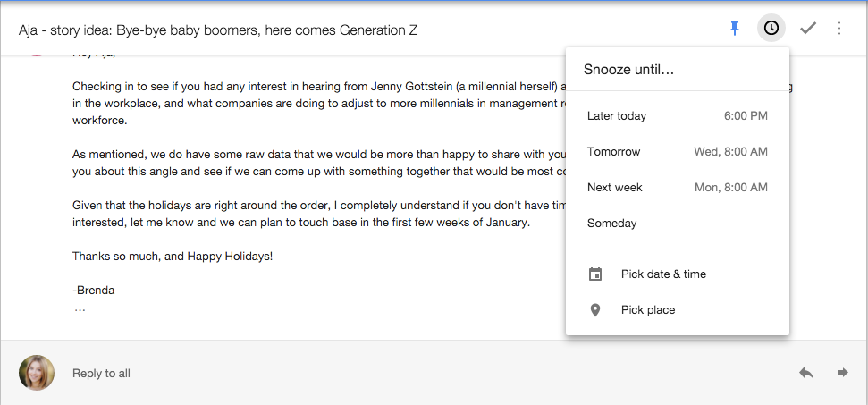Click the Snooze until… header
Image resolution: width=868 pixels, height=405 pixels.
coord(628,70)
